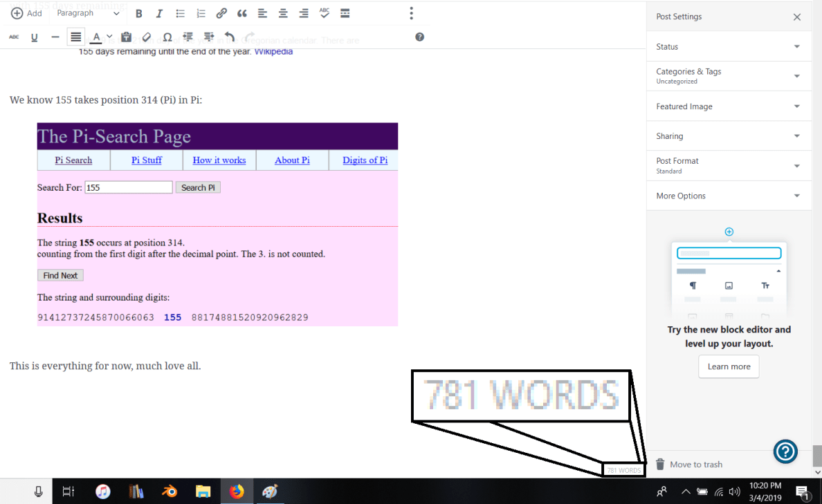This screenshot has height=504, width=822.
Task: Open the Categories & Tags section
Action: pos(729,75)
